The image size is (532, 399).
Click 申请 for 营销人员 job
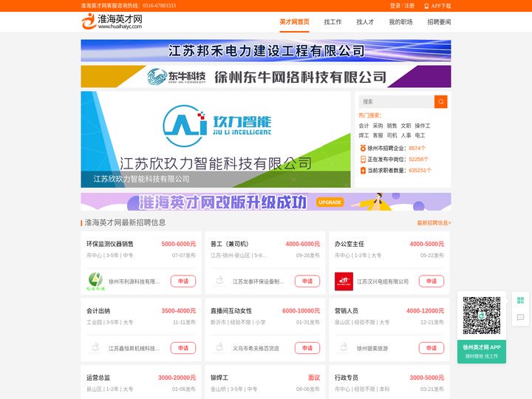pyautogui.click(x=432, y=348)
